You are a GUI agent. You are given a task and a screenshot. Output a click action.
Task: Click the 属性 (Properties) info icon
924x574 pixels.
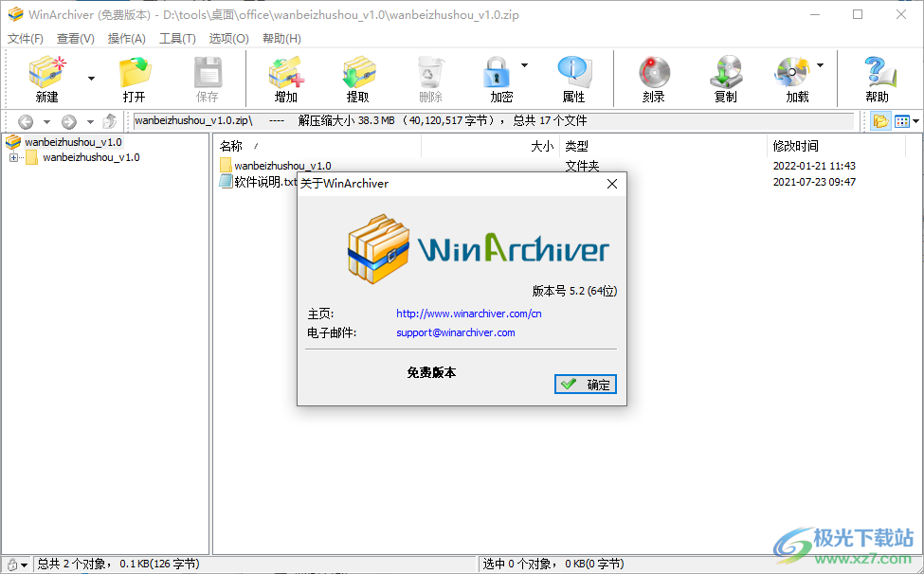(574, 72)
